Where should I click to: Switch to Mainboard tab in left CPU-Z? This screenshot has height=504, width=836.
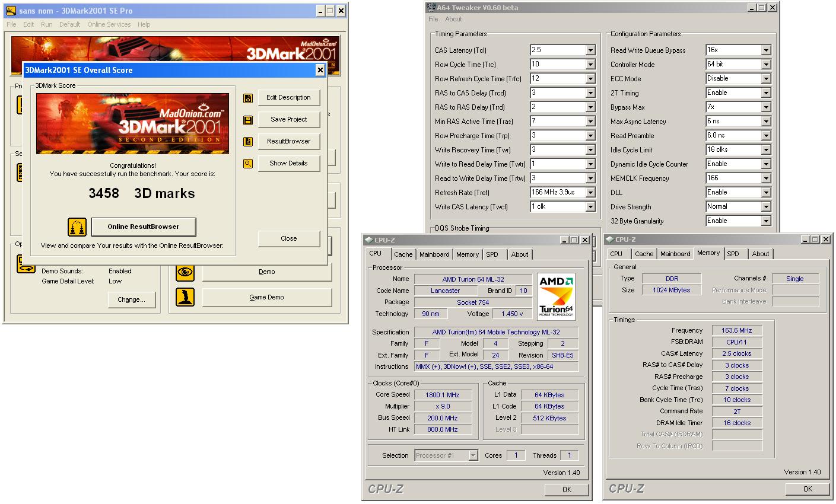pos(434,254)
